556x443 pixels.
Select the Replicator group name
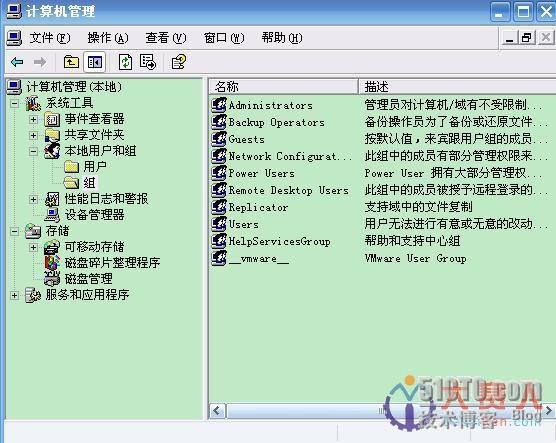[258, 207]
